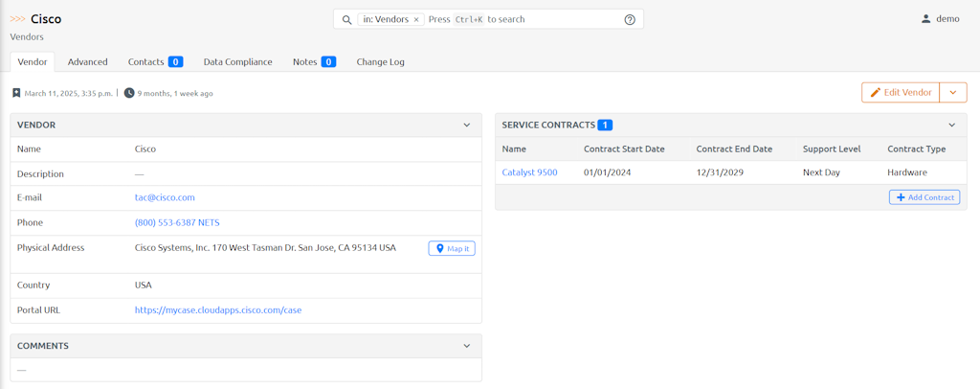Viewport: 980px width, 389px height.
Task: Collapse the Comments panel
Action: (466, 346)
